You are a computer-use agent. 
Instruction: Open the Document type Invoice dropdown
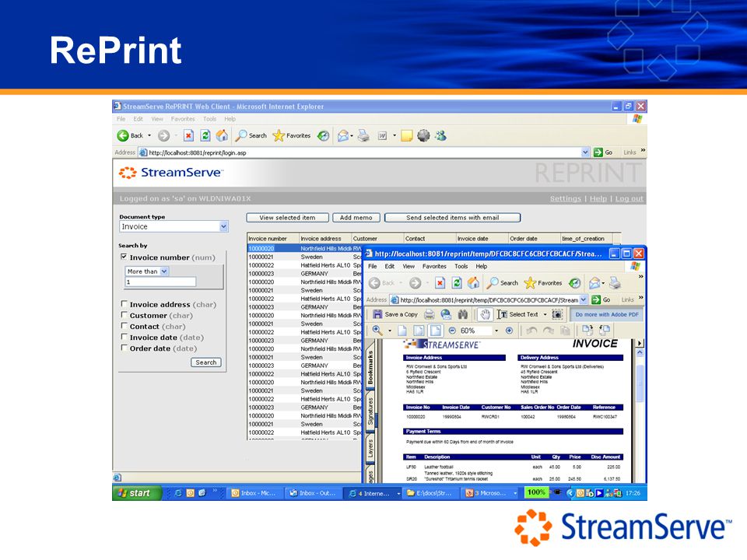tap(224, 226)
